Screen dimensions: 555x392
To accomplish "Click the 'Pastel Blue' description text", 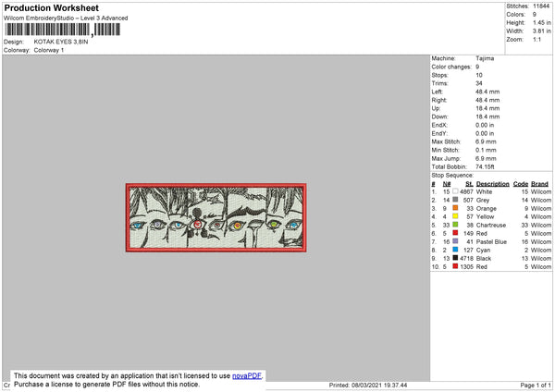I will 492,241.
